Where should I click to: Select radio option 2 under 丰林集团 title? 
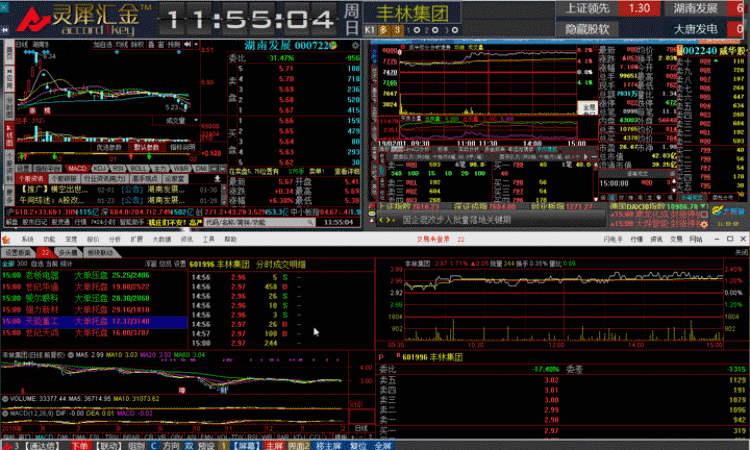click(435, 30)
